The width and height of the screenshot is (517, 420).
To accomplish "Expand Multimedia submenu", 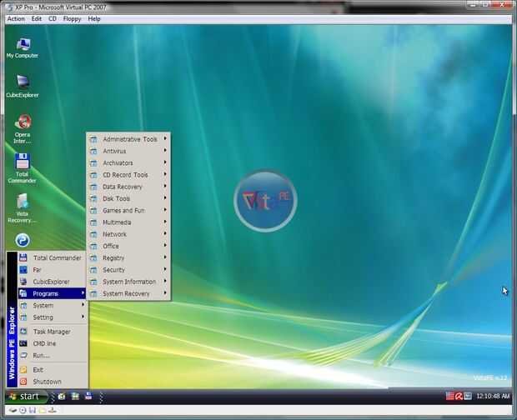I will pyautogui.click(x=128, y=222).
